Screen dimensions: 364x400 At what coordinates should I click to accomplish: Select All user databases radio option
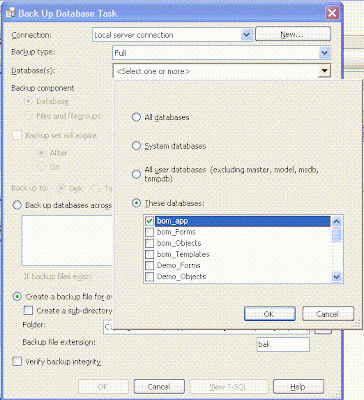click(136, 174)
